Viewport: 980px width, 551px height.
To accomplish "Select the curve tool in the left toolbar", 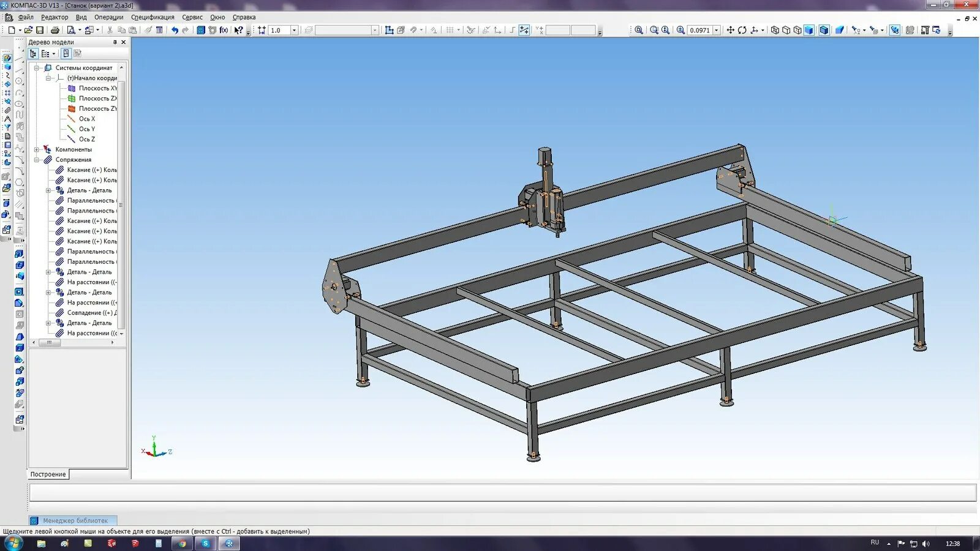I will pos(7,75).
